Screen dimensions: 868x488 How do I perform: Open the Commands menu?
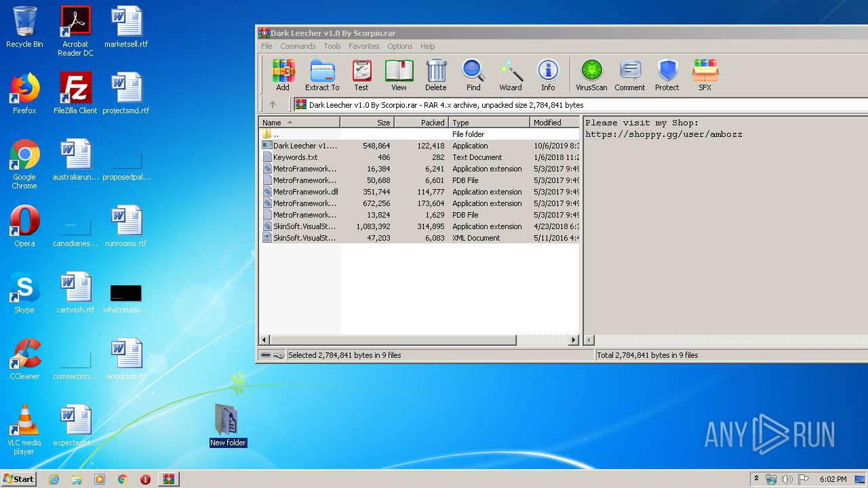298,46
